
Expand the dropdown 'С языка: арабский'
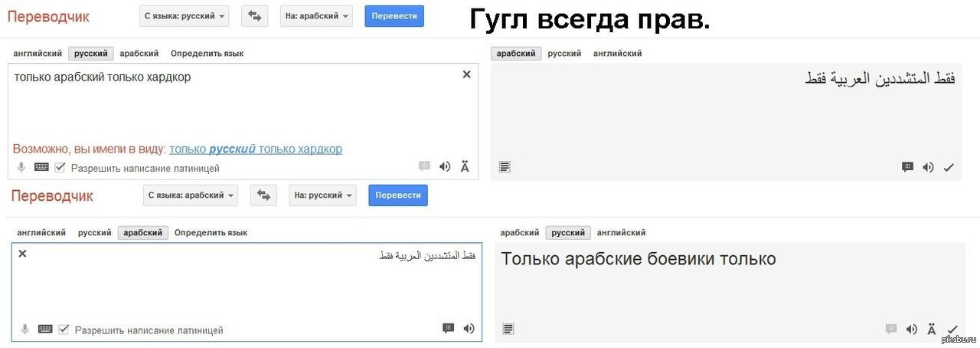pos(191,195)
